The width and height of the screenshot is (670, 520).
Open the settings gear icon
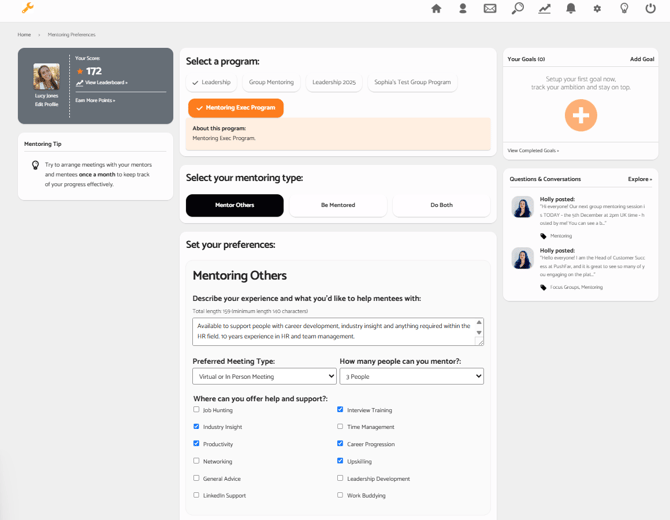597,9
